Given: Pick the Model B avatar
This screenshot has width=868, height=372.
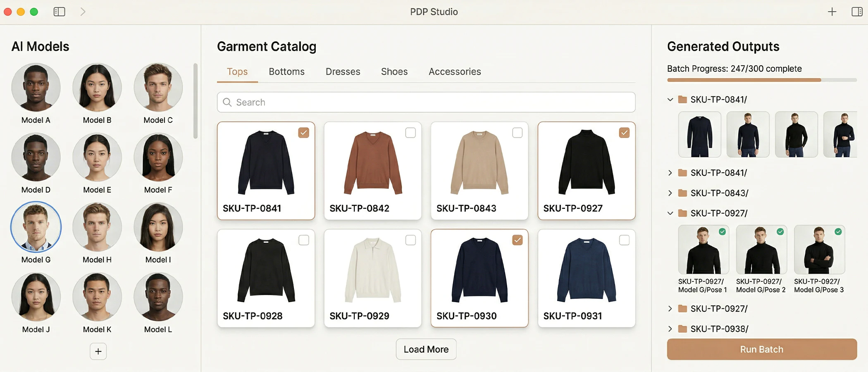Looking at the screenshot, I should pyautogui.click(x=97, y=88).
